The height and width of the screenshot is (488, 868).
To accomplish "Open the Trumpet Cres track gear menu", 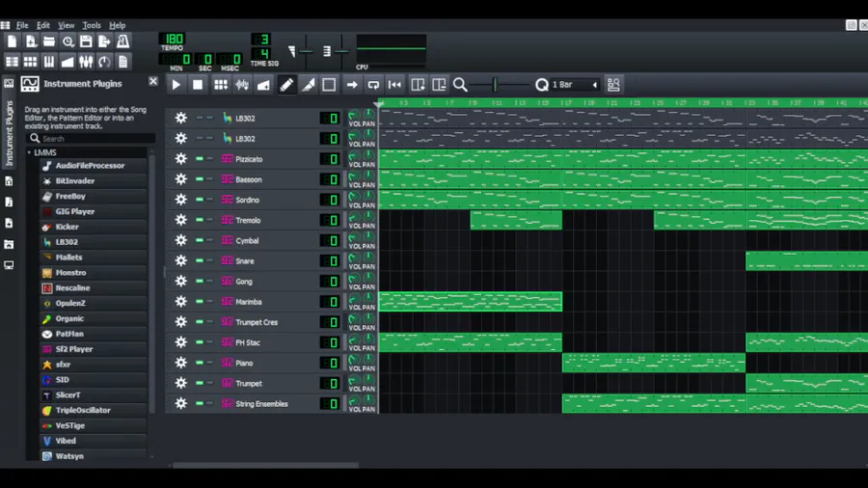I will 181,322.
